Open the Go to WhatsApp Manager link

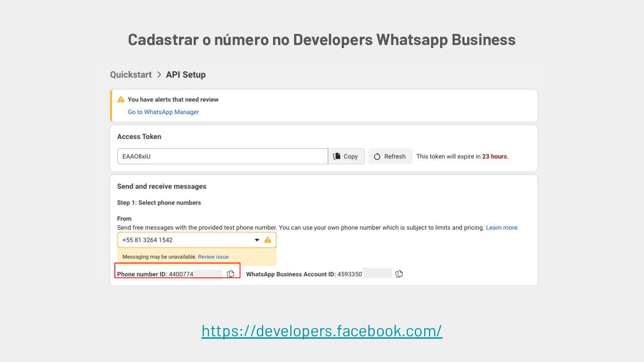pos(163,112)
